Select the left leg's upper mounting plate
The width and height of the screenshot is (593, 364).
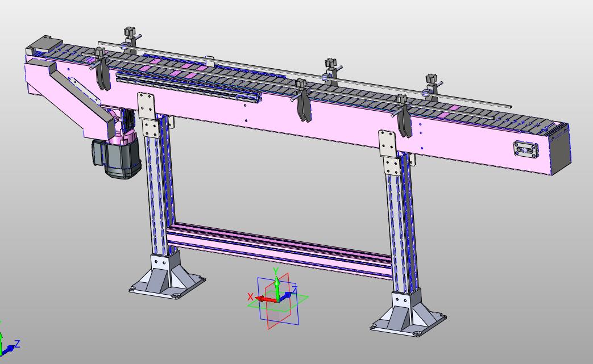pyautogui.click(x=146, y=106)
